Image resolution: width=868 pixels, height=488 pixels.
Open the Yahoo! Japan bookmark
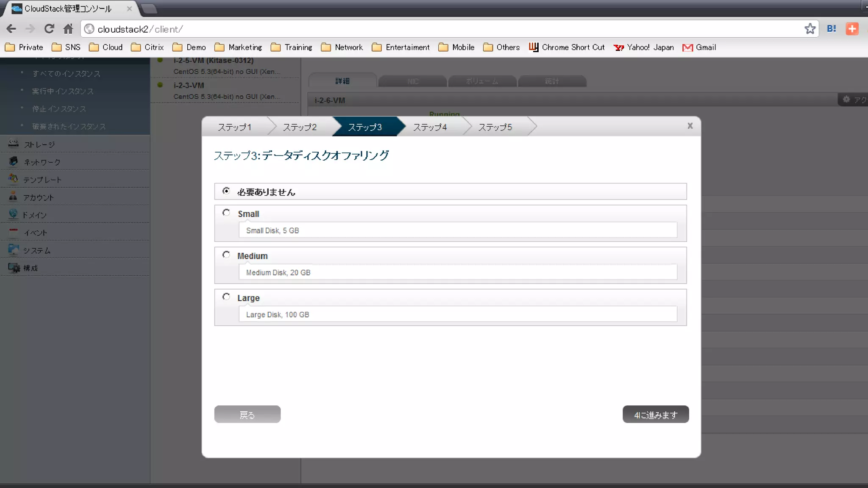[x=644, y=47]
